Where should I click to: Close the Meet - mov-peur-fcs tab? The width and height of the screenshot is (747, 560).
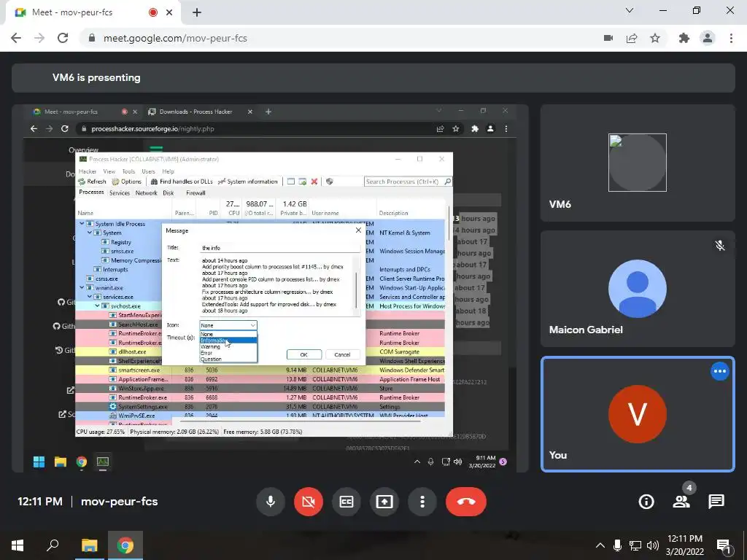169,12
